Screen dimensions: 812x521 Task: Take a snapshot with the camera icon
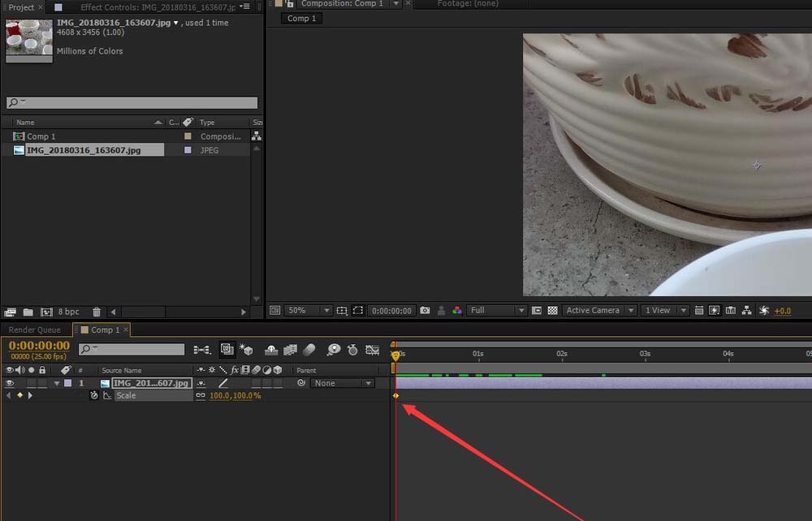click(x=425, y=311)
